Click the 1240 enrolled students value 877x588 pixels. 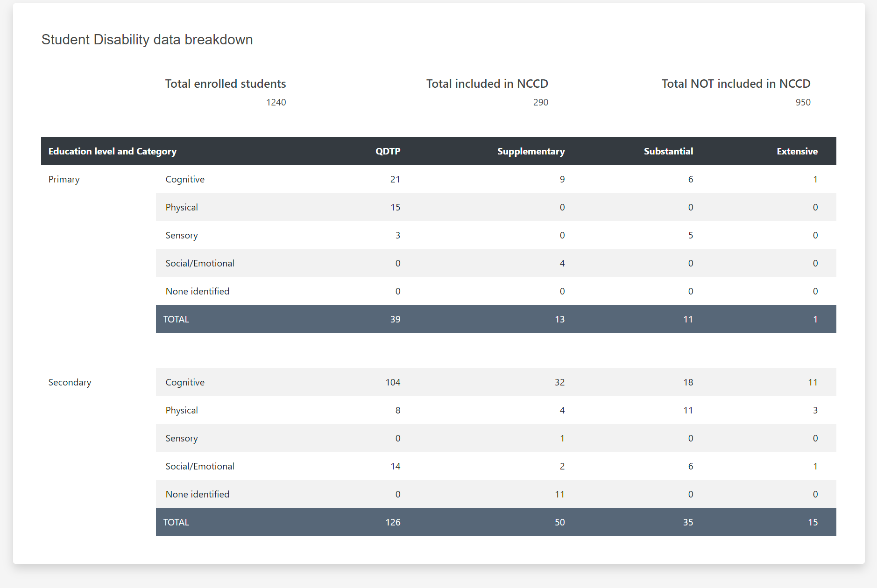(276, 102)
